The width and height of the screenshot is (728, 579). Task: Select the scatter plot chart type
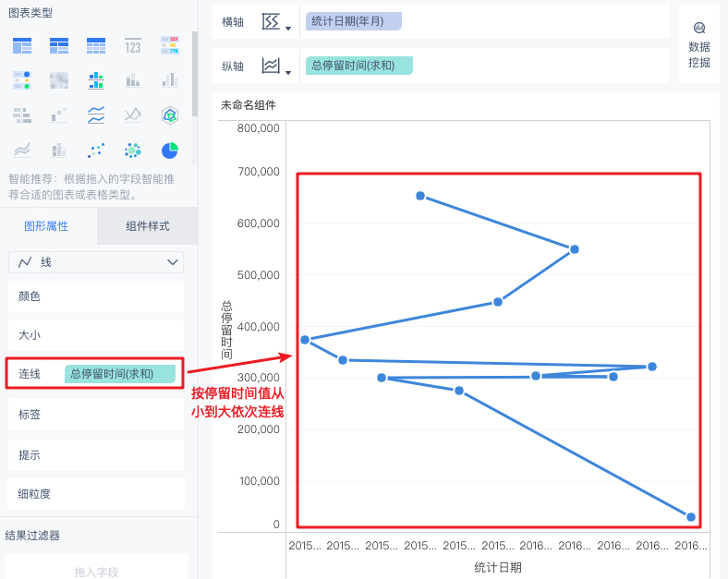(96, 150)
